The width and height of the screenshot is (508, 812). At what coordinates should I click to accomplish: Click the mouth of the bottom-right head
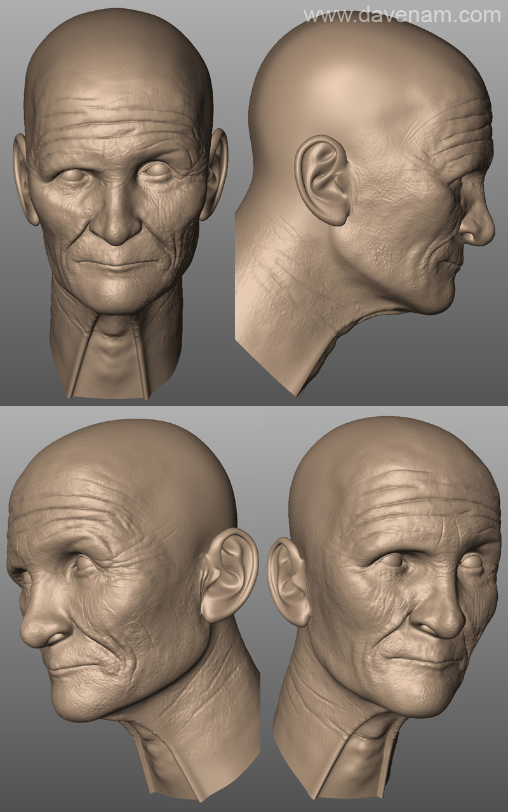click(422, 661)
